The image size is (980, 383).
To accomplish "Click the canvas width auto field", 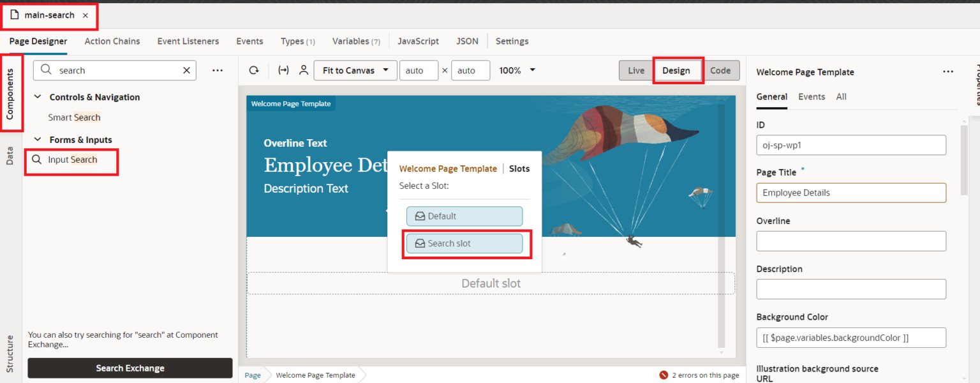I will click(x=419, y=70).
